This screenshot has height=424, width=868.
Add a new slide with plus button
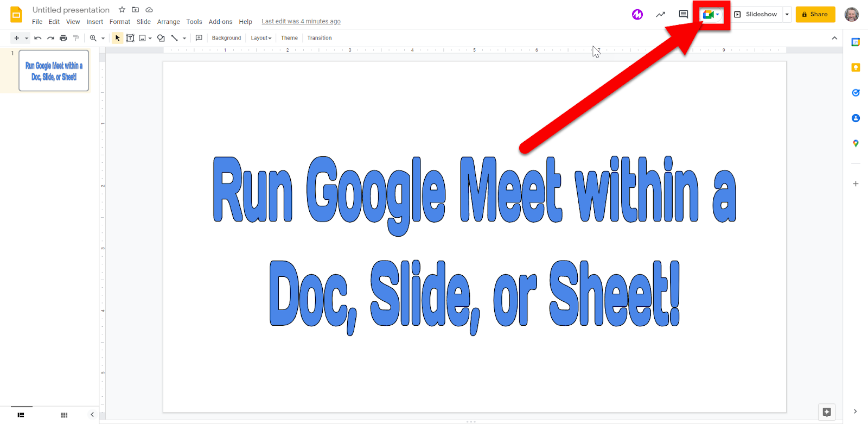click(x=17, y=38)
